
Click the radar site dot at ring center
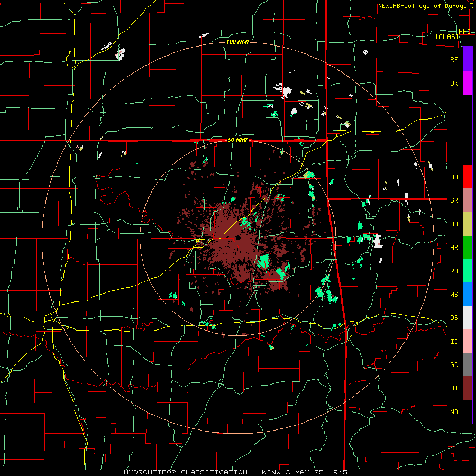(x=237, y=237)
